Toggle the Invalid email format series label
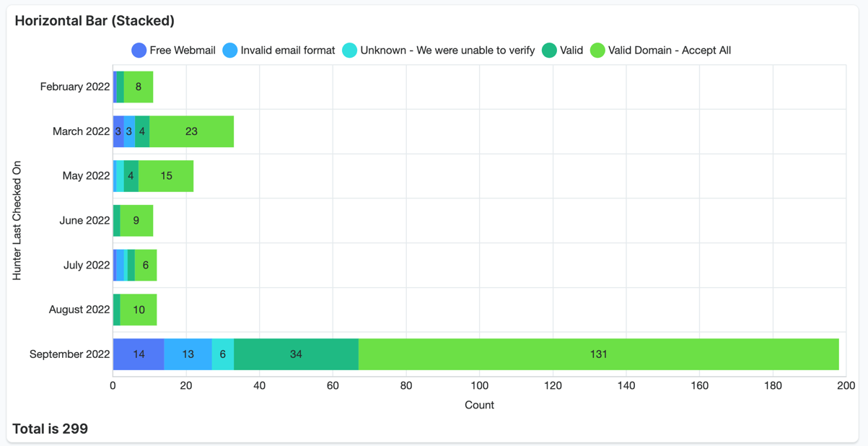Viewport: 868px width, 446px height. click(x=287, y=51)
